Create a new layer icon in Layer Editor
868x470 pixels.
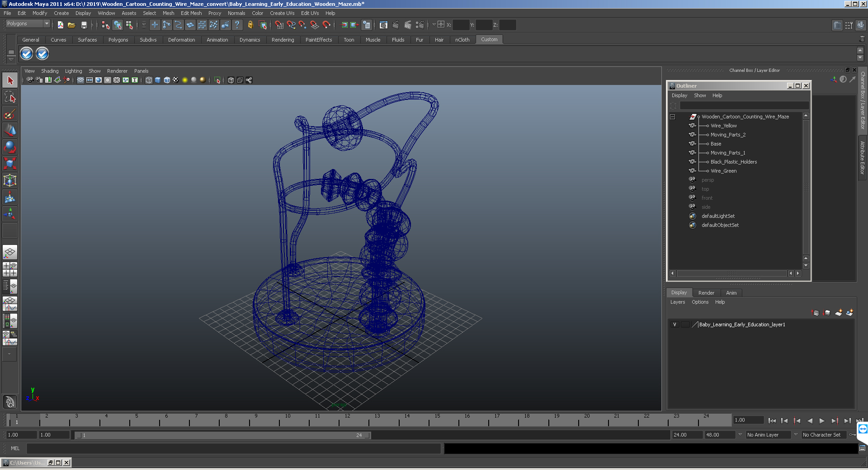pyautogui.click(x=839, y=313)
